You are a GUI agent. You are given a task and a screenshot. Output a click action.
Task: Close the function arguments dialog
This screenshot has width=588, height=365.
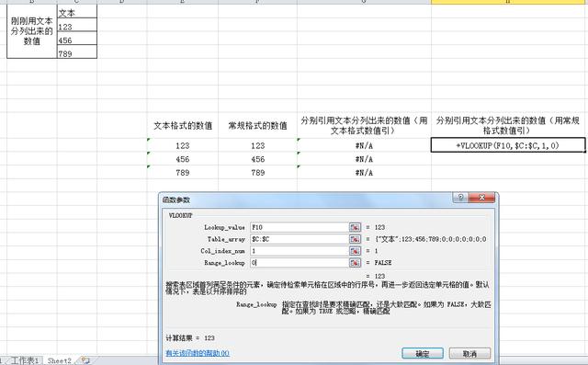pyautogui.click(x=481, y=198)
